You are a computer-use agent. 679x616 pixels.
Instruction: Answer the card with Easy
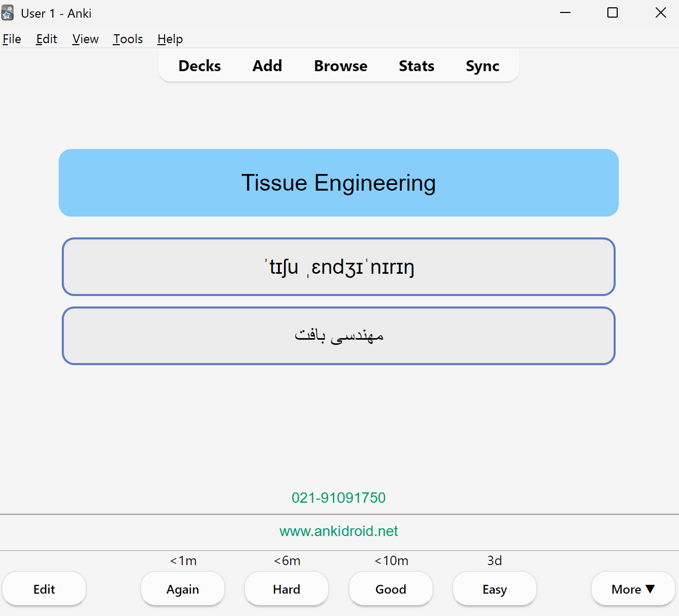(x=495, y=589)
